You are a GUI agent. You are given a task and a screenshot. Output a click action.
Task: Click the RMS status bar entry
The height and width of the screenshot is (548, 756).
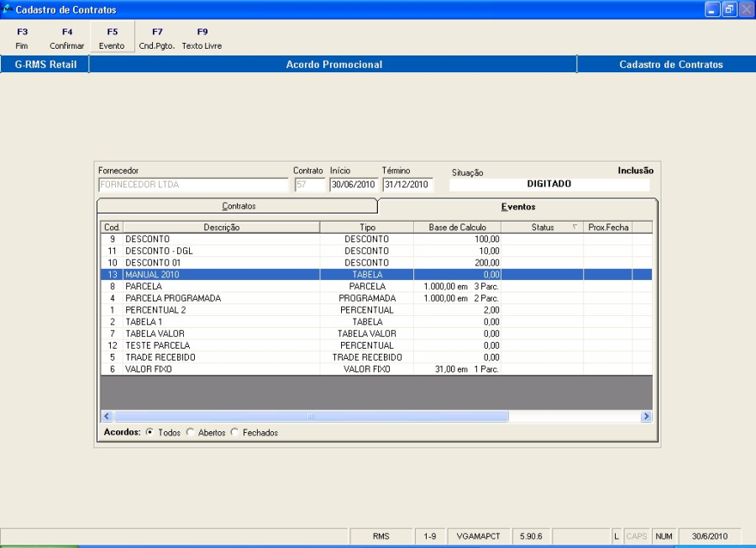[381, 536]
